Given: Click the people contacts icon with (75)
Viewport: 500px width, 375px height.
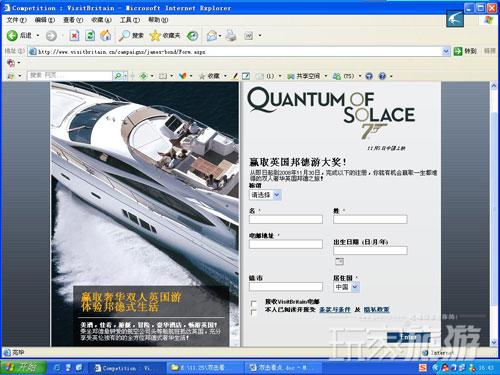Looking at the screenshot, I should pos(337,76).
